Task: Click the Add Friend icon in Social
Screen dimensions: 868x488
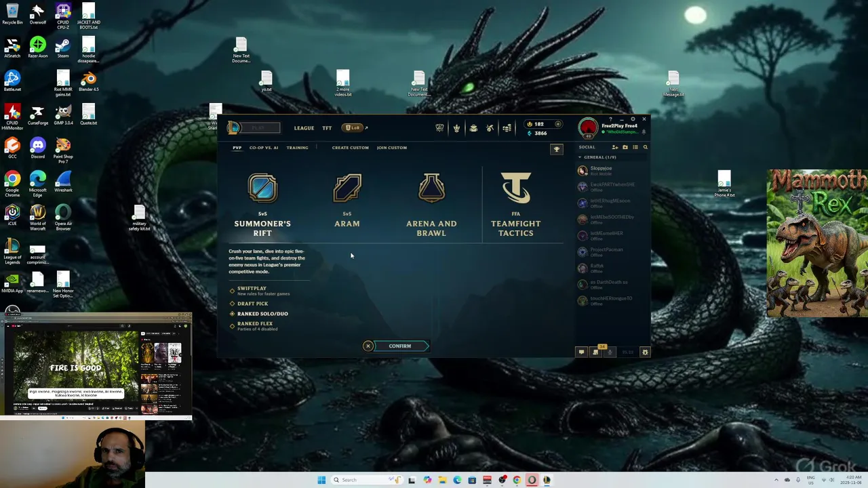Action: click(x=615, y=147)
